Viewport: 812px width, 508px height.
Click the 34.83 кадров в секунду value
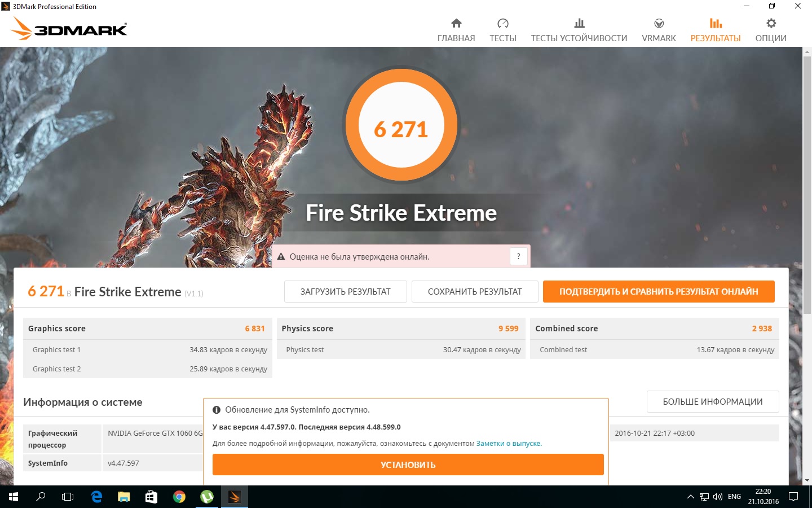click(x=228, y=350)
